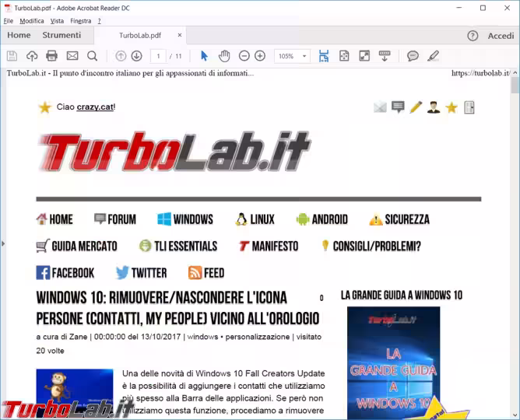This screenshot has height=420, width=520.
Task: Click the LINUX navigation link
Action: (255, 219)
